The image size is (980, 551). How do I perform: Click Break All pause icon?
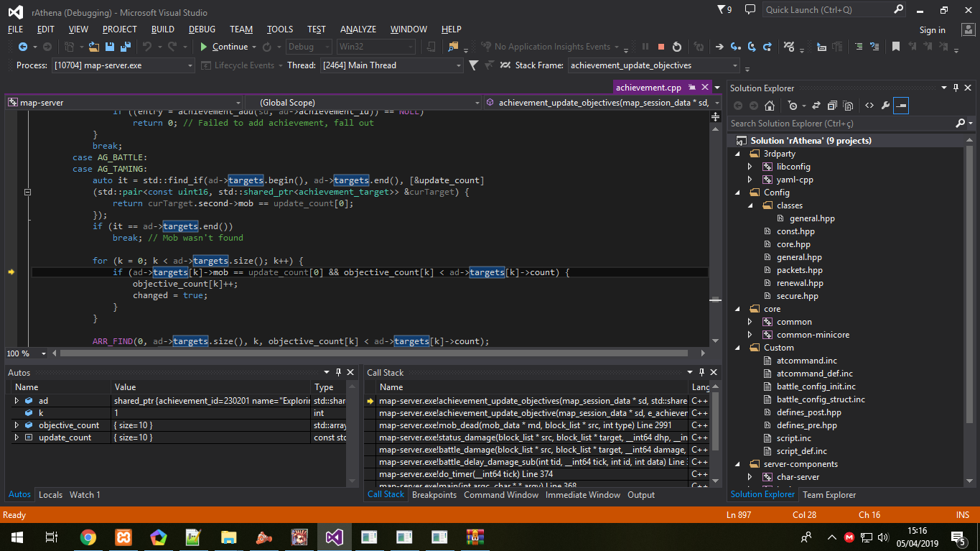[645, 46]
